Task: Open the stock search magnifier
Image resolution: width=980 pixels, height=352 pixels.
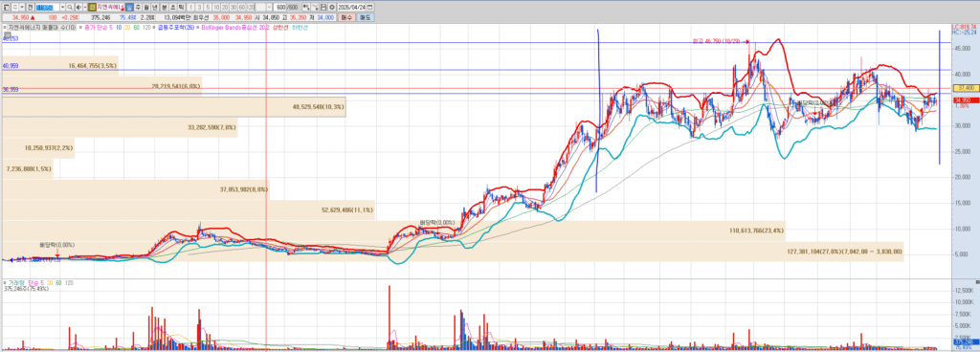Action: pyautogui.click(x=70, y=7)
